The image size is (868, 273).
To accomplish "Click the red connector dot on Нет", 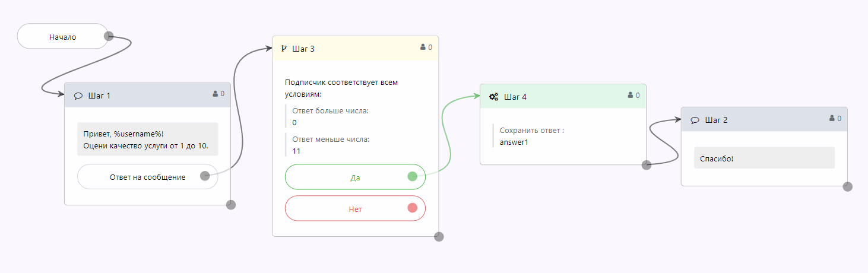I will pyautogui.click(x=413, y=208).
